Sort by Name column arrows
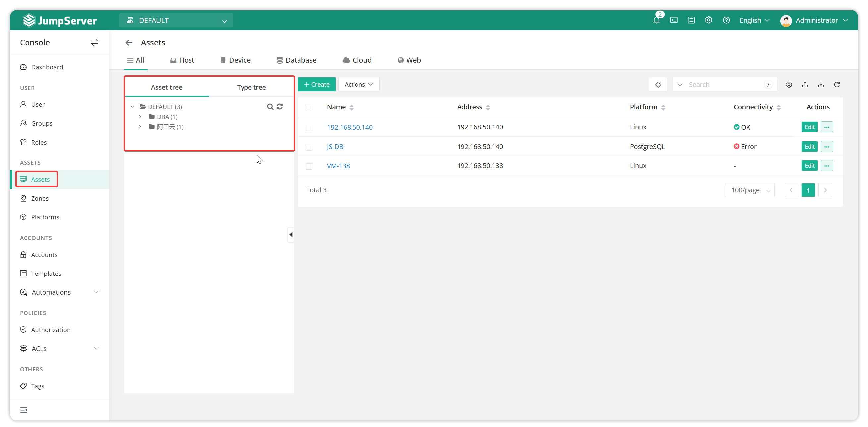The width and height of the screenshot is (868, 427). pos(352,108)
